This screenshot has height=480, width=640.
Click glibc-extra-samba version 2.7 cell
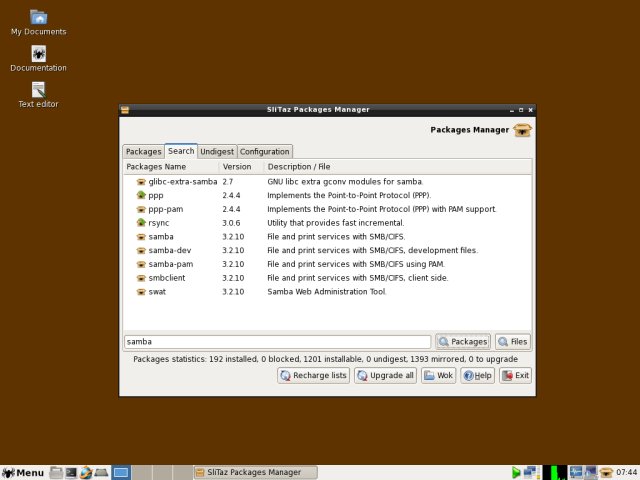click(x=227, y=182)
